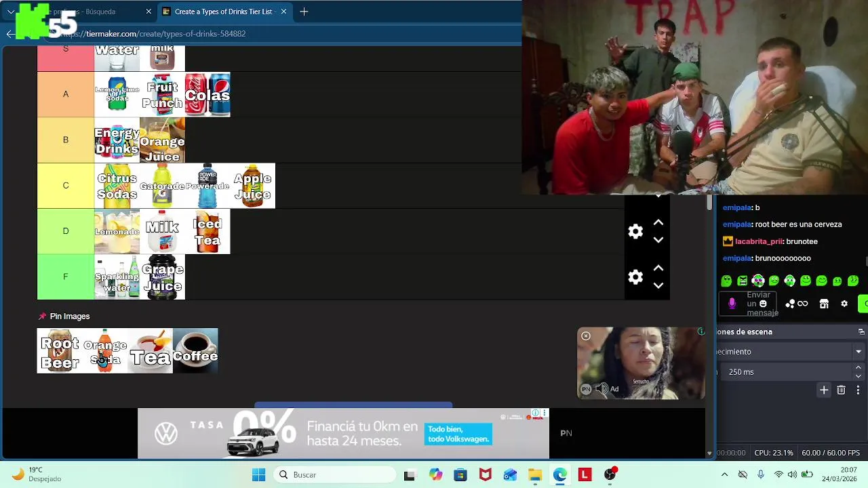Screen dimensions: 868x488
Task: Decrease the 250 ms duration
Action: [859, 376]
